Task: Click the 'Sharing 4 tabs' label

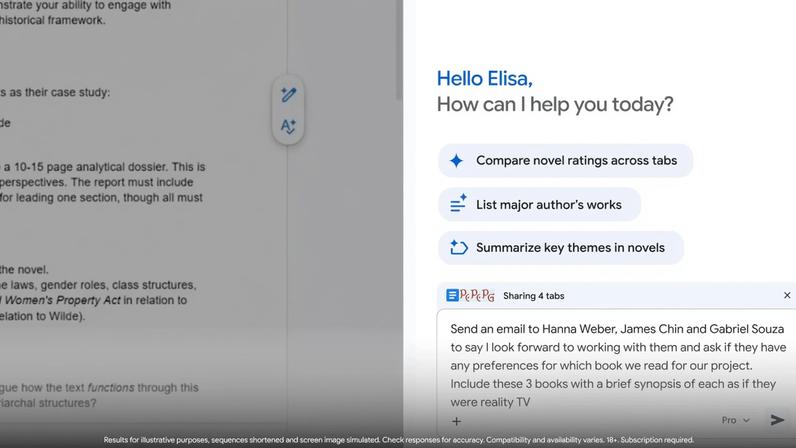Action: 533,296
